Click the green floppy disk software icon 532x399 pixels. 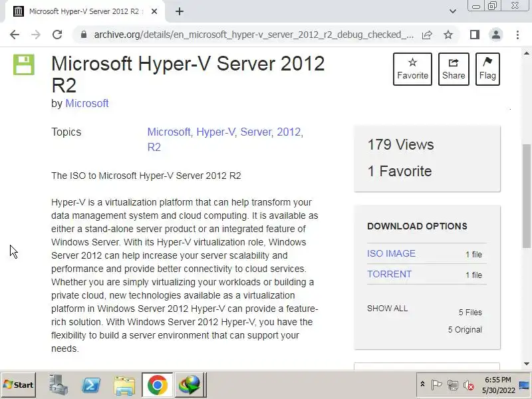[24, 65]
